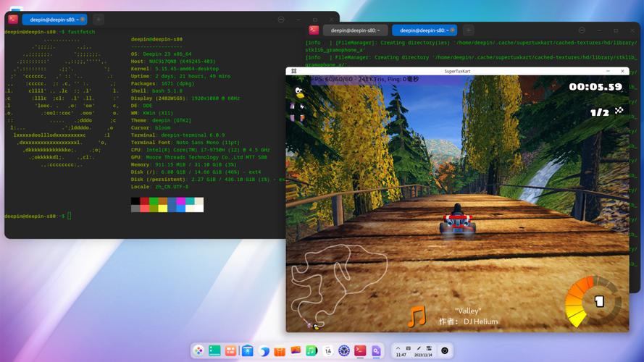Select first gray tab in right terminal
Viewport: 644px width, 362px height.
click(355, 30)
